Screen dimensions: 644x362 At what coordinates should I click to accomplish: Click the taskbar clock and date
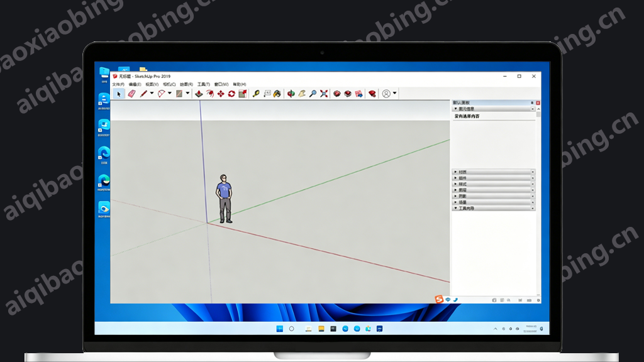coord(531,329)
